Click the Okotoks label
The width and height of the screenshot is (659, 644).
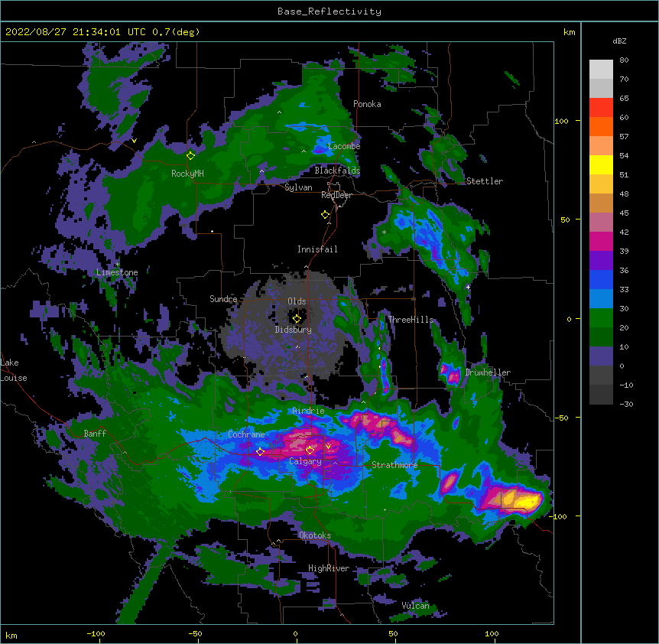coord(315,535)
